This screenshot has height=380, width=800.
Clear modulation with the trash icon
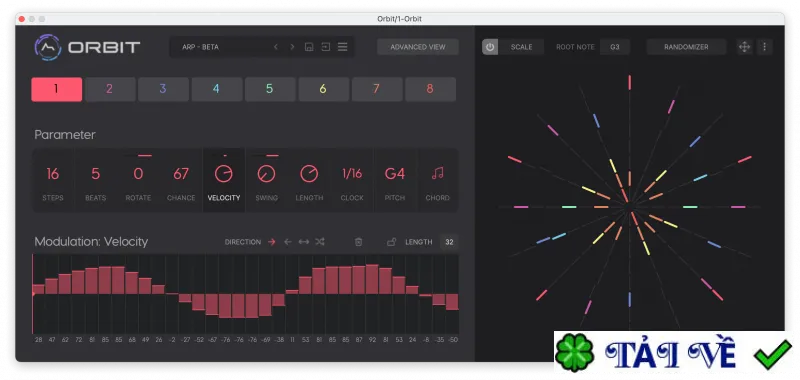(359, 242)
